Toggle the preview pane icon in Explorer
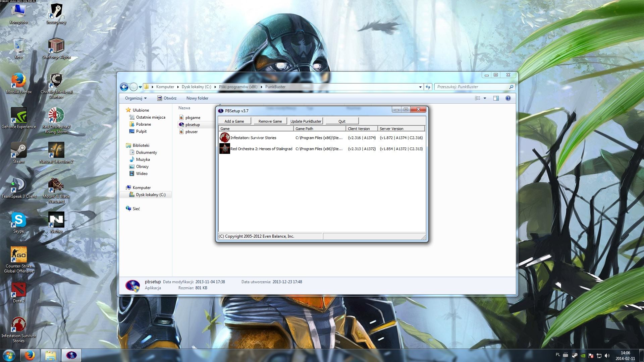This screenshot has height=362, width=644. [496, 98]
